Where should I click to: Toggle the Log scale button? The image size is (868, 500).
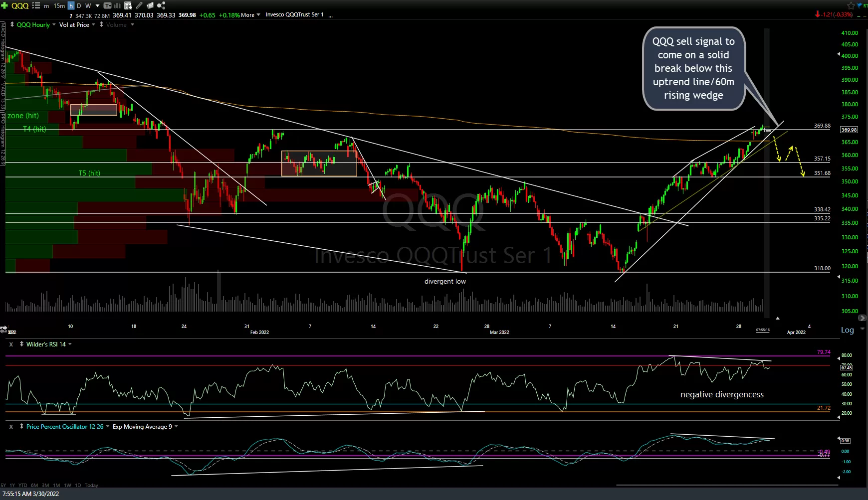(x=847, y=330)
